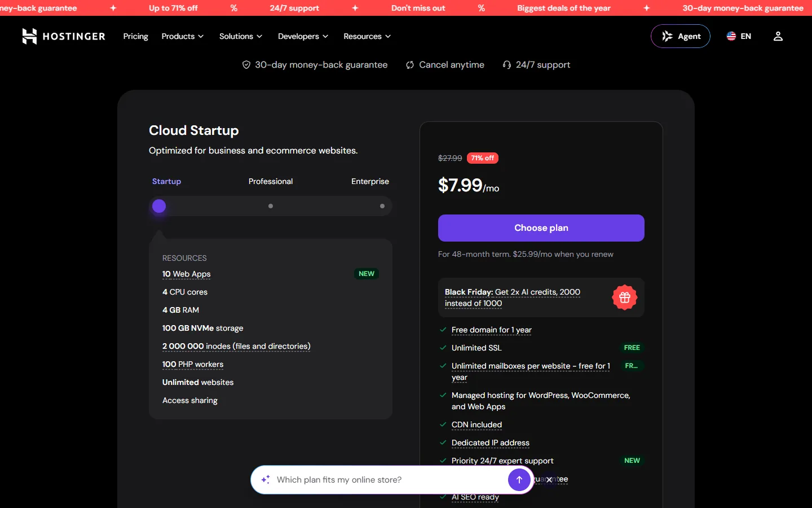Open the Pricing page

tap(136, 36)
